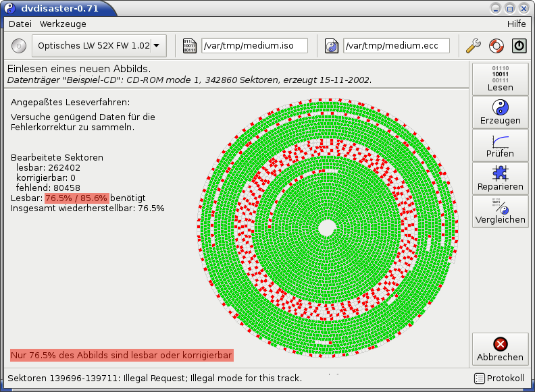Click the 'fehlend: 80458' value

[48, 188]
